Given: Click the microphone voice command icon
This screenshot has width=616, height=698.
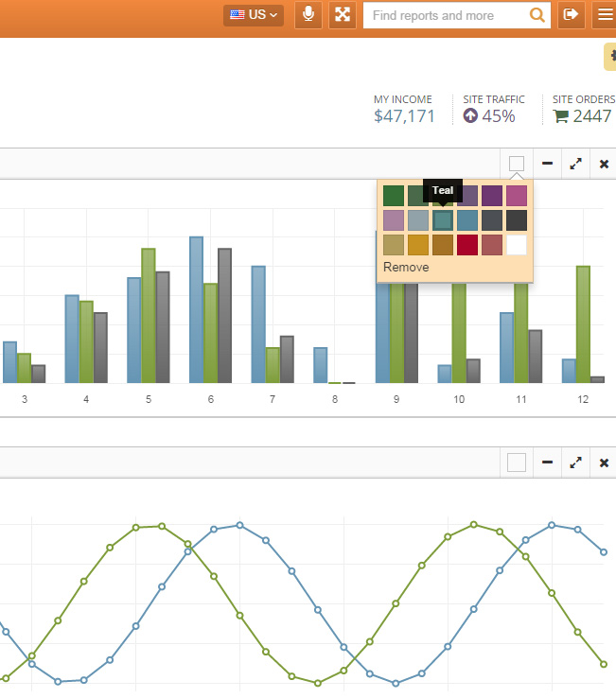Looking at the screenshot, I should (x=308, y=15).
